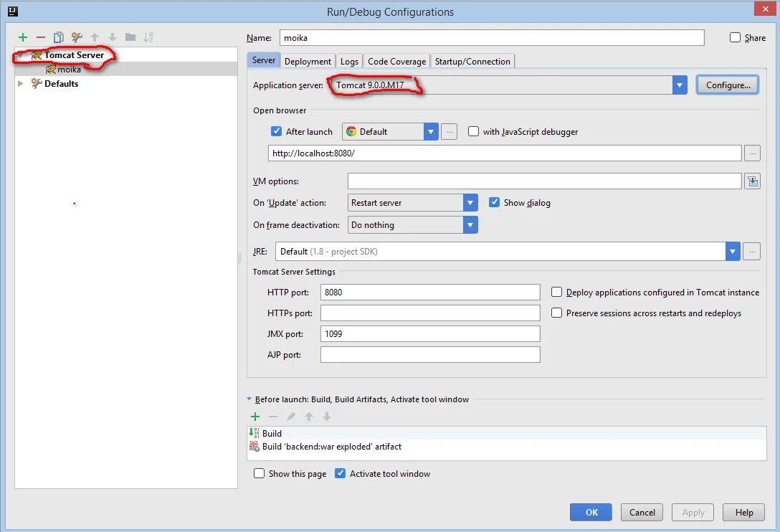780x532 pixels.
Task: Add a new configuration with the plus icon
Action: [x=23, y=37]
